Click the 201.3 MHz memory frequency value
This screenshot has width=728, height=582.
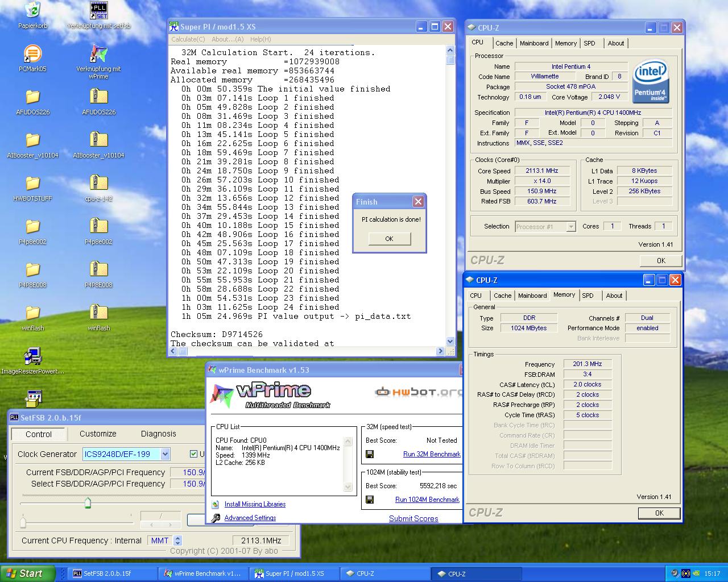(x=588, y=364)
